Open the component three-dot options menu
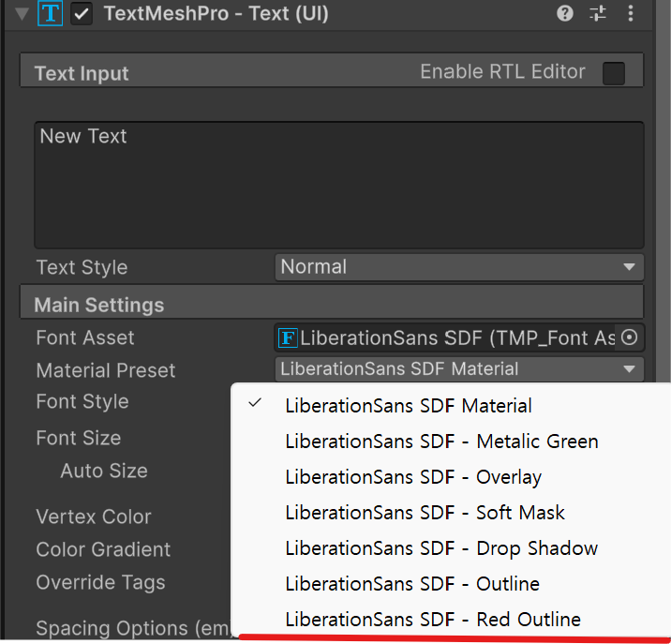The width and height of the screenshot is (671, 644). pos(631,13)
